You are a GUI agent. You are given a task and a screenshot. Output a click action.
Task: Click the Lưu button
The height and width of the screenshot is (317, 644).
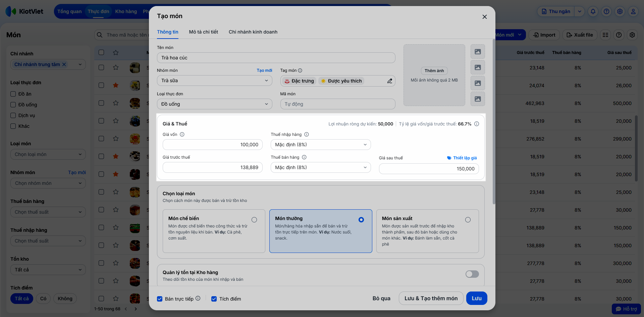coord(476,298)
